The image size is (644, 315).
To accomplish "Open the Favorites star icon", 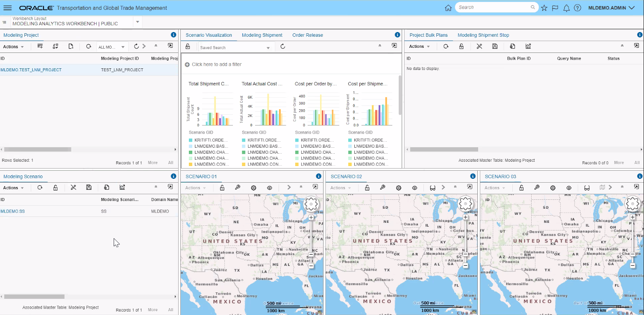I will (x=544, y=8).
